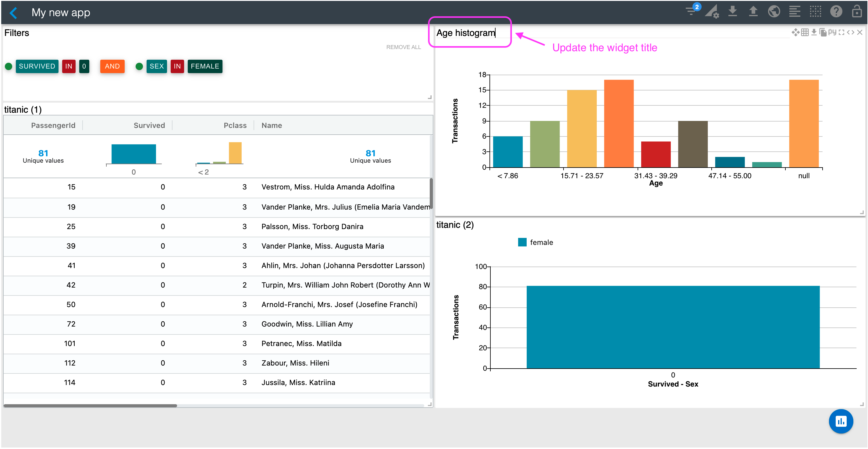868x449 pixels.
Task: Click the Name column header
Action: tap(272, 125)
